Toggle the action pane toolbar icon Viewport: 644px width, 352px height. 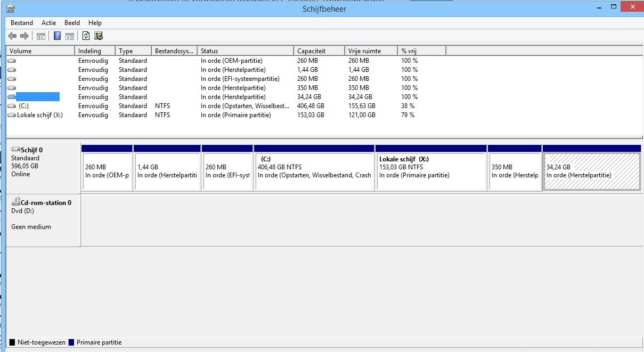point(69,36)
